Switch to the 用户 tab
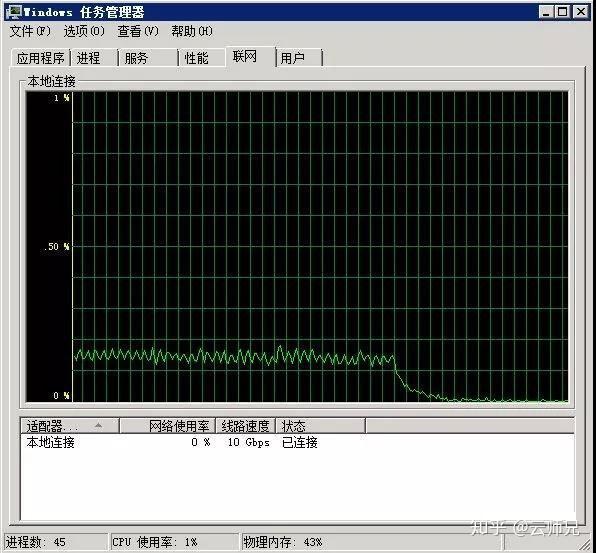 [299, 58]
